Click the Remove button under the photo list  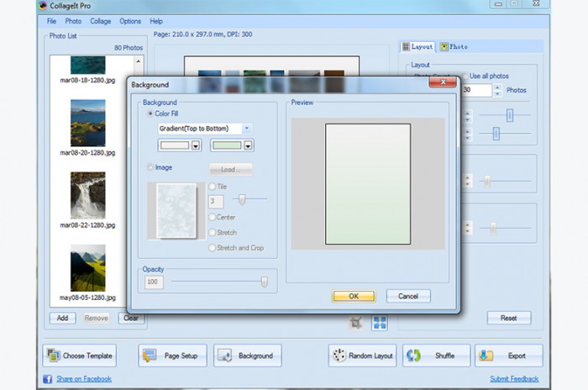(x=97, y=318)
